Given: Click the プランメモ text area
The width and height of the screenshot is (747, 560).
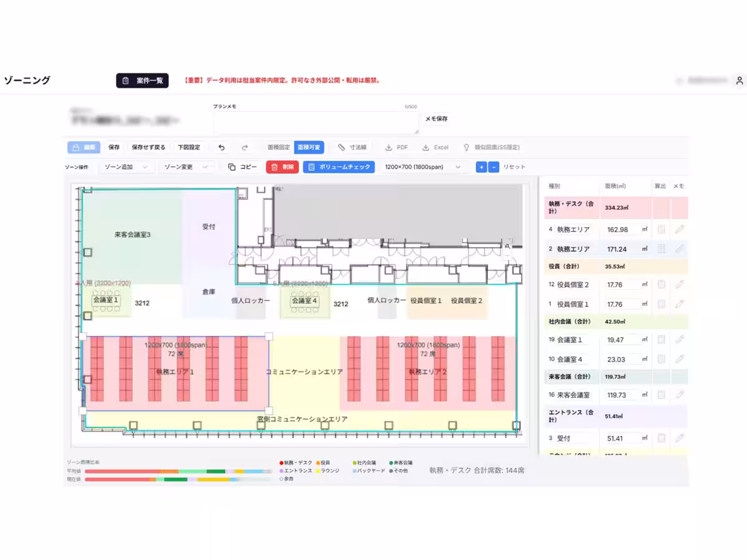Looking at the screenshot, I should pos(316,123).
